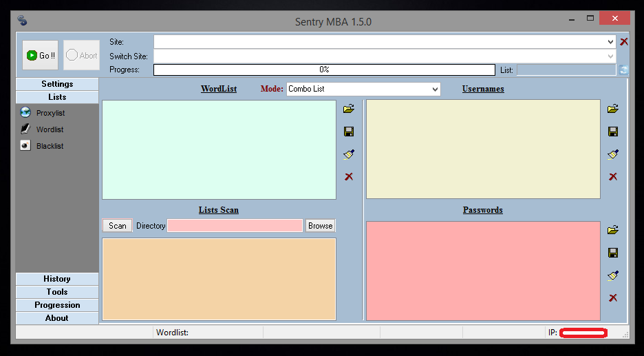
Task: Save the Usernames list to disk
Action: point(613,132)
